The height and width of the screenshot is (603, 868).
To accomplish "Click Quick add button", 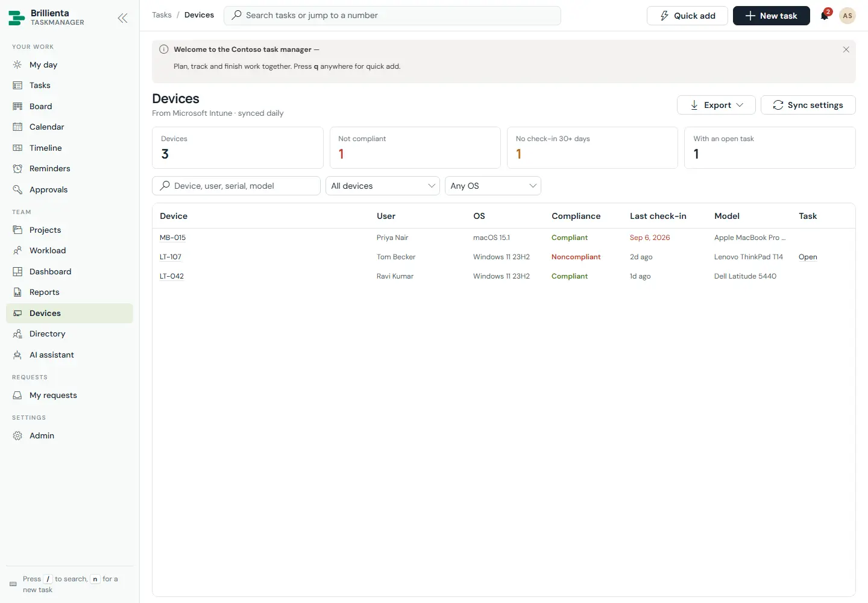I will (x=687, y=16).
